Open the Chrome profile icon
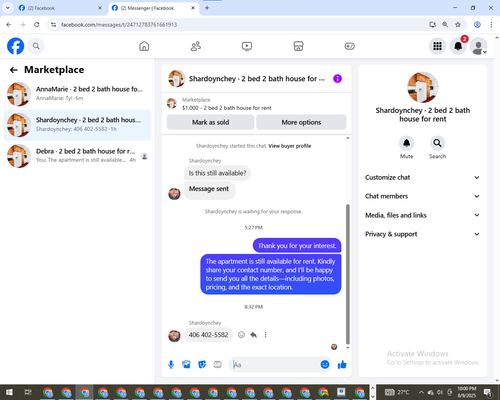Viewport: 500px width, 400px height. 477,25
